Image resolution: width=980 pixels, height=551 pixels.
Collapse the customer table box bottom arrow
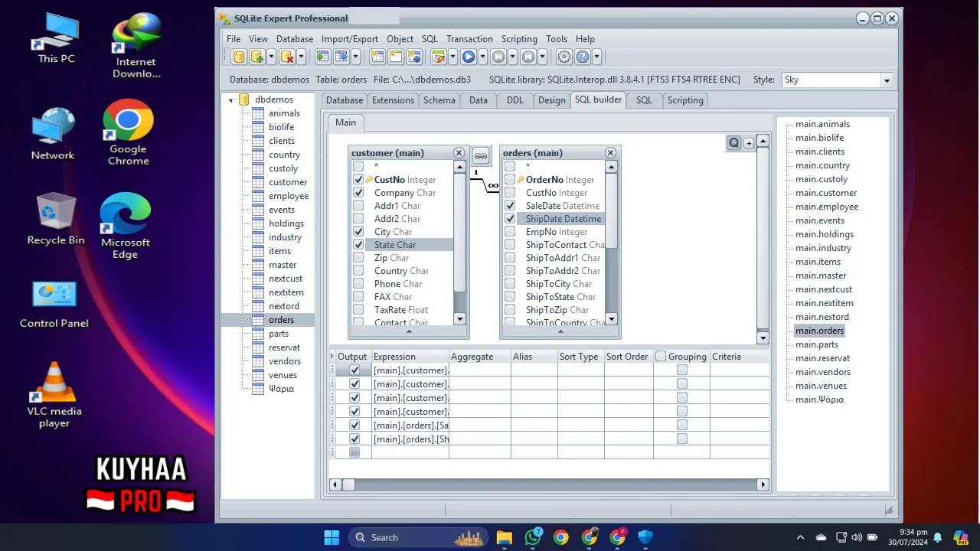coord(408,332)
